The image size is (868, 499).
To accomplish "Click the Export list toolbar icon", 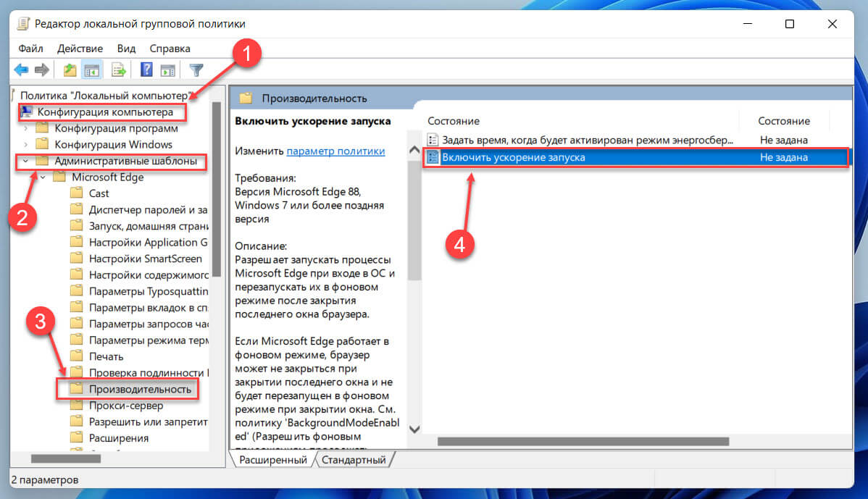I will 119,70.
